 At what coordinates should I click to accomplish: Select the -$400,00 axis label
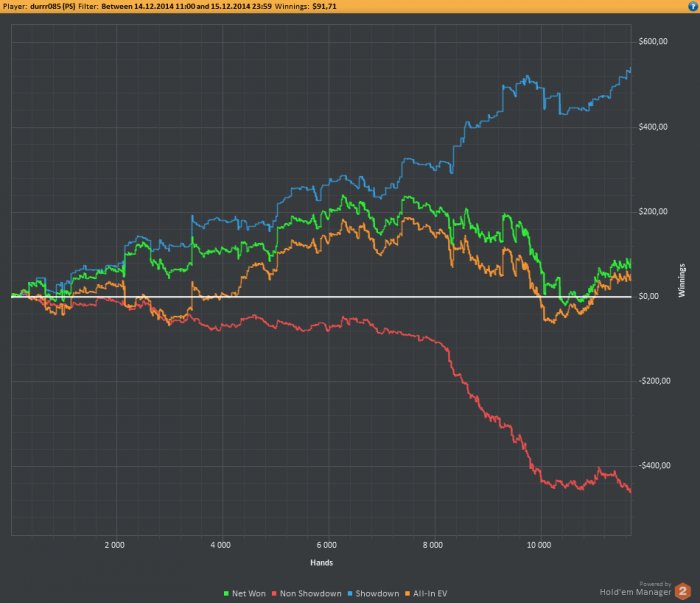coord(654,466)
